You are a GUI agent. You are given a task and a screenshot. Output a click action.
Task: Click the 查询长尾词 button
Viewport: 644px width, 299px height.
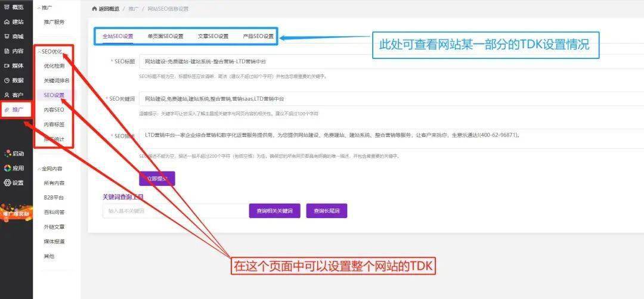point(327,211)
